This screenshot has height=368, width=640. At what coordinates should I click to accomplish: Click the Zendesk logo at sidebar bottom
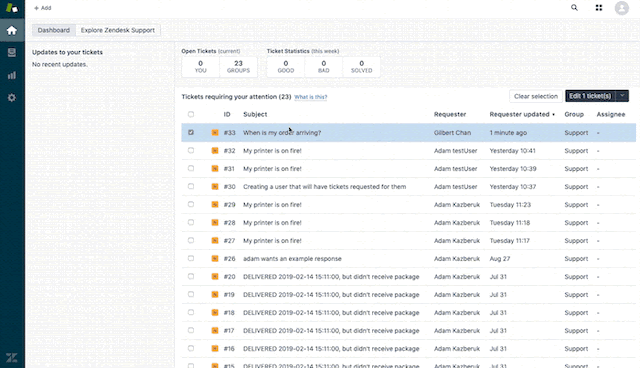12,358
